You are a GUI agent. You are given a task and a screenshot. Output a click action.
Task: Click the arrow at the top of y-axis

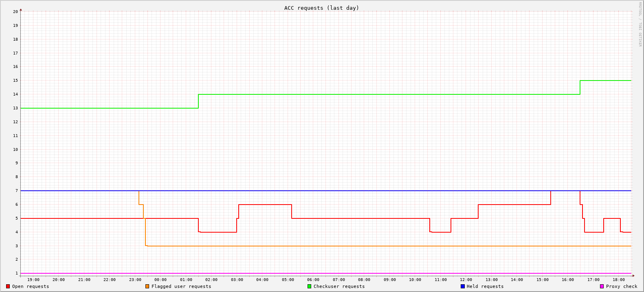coord(21,9)
